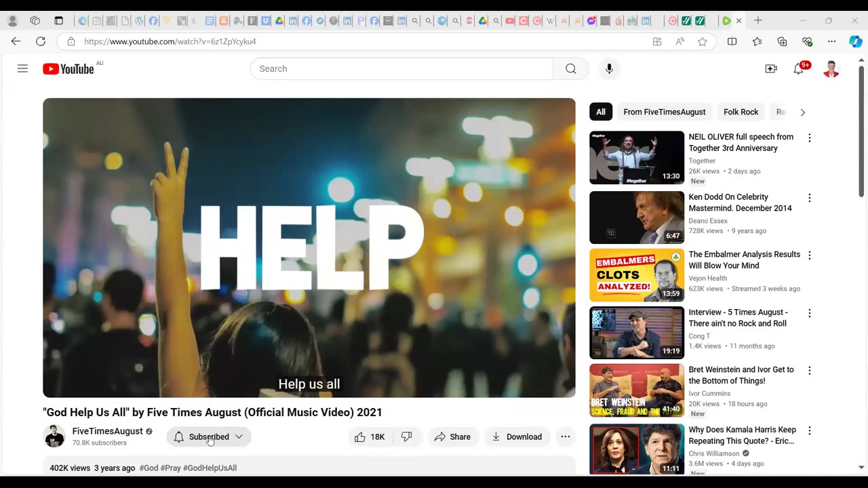Screen dimensions: 868x488
Task: Click the search magnifier button
Action: (x=571, y=68)
